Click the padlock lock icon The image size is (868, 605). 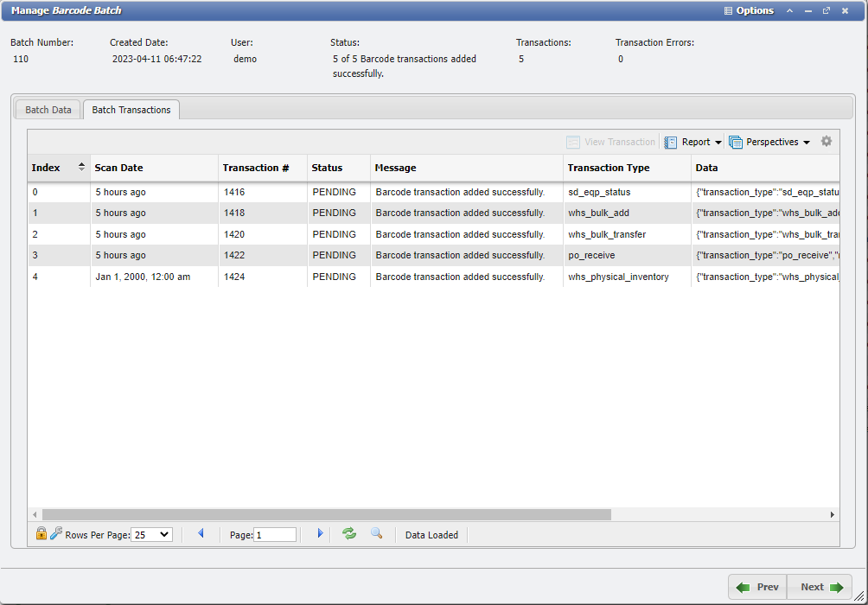(41, 533)
